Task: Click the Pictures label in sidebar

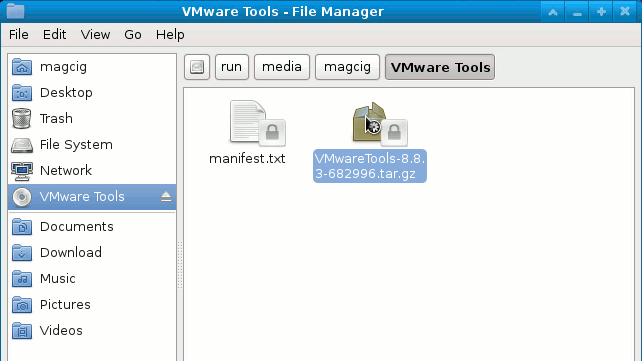Action: click(x=65, y=305)
